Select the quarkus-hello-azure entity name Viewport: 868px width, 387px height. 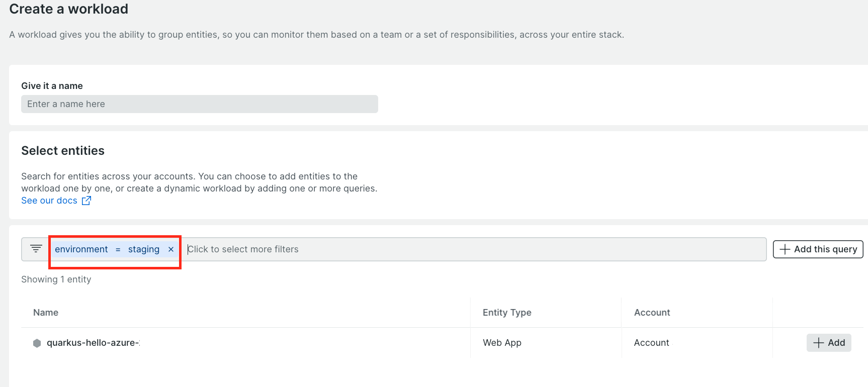pos(93,343)
